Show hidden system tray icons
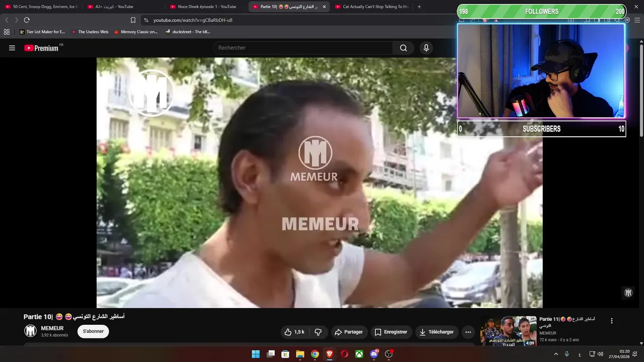This screenshot has width=644, height=362. click(x=556, y=354)
